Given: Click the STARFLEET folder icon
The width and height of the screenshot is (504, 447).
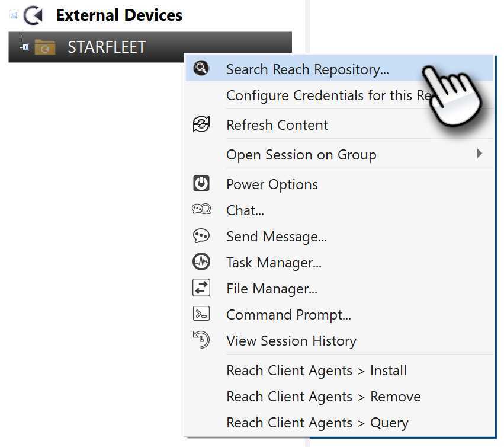Looking at the screenshot, I should click(x=45, y=47).
